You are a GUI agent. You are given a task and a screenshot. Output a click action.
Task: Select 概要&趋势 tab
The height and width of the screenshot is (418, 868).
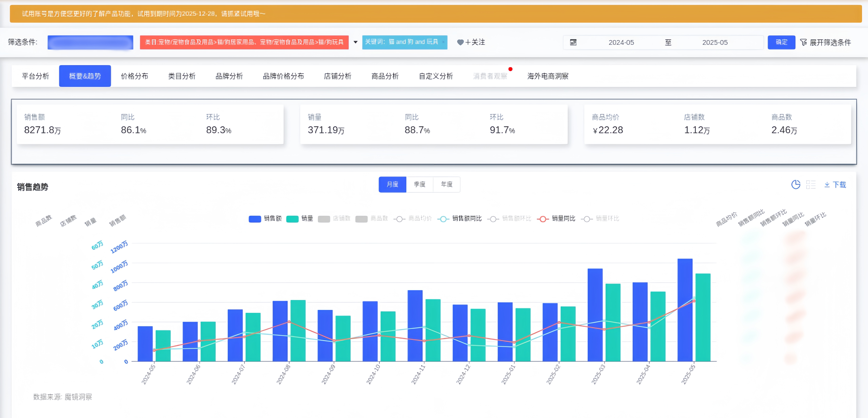click(85, 76)
